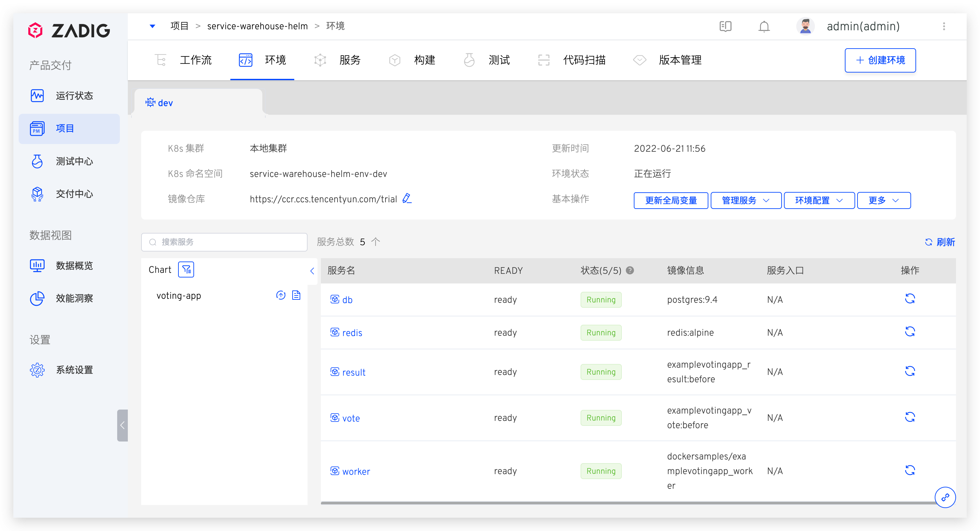Collapse the Chart panel with the chevron
980x531 pixels.
pos(312,271)
